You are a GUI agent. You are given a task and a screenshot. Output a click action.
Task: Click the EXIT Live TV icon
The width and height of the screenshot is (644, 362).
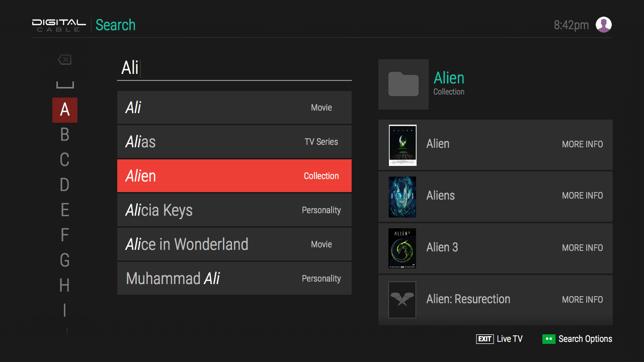coord(485,339)
